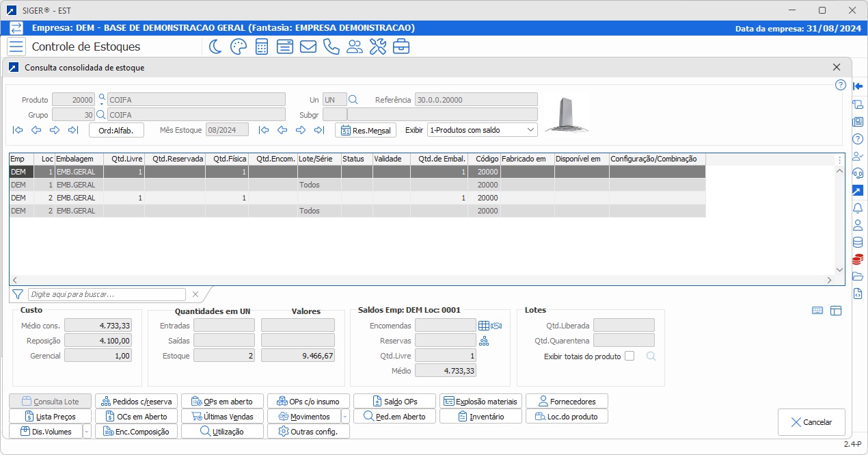
Task: Click the Explosão materiais button
Action: [x=481, y=402]
